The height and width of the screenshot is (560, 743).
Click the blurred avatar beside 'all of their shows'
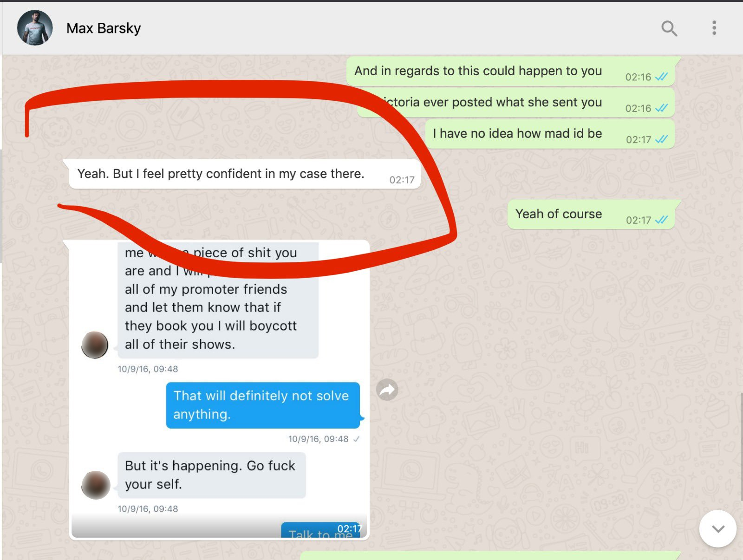point(95,345)
